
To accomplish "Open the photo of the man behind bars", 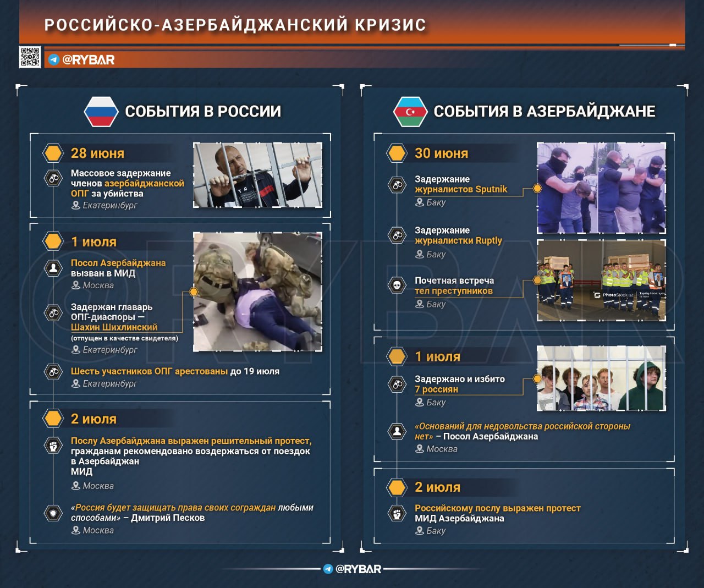I will pos(257,175).
